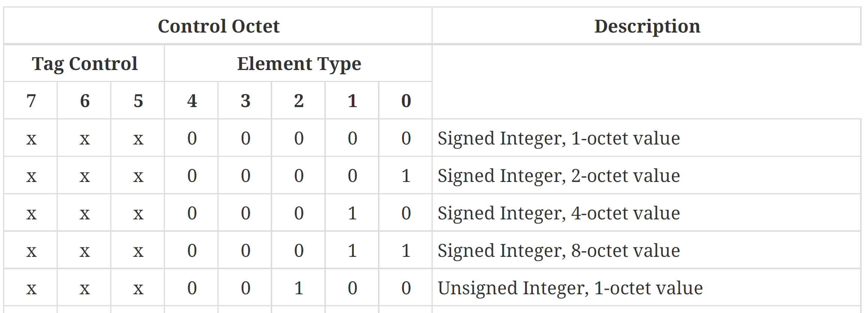Click bit number 5 header cell
Image resolution: width=868 pixels, height=313 pixels.
(x=138, y=101)
